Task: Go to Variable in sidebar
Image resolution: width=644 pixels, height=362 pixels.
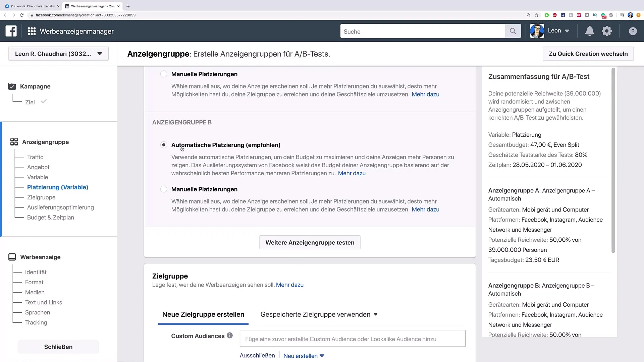Action: [x=38, y=177]
